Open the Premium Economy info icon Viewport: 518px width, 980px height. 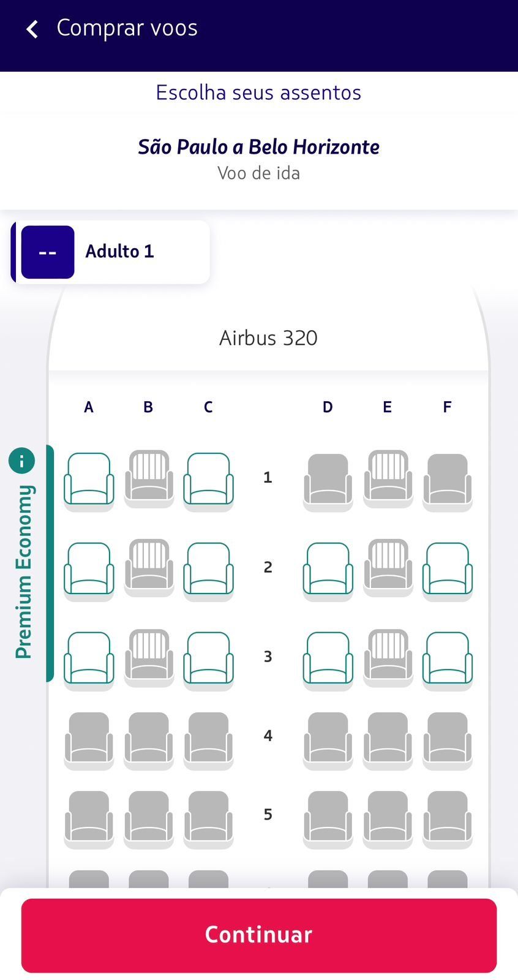(x=21, y=461)
